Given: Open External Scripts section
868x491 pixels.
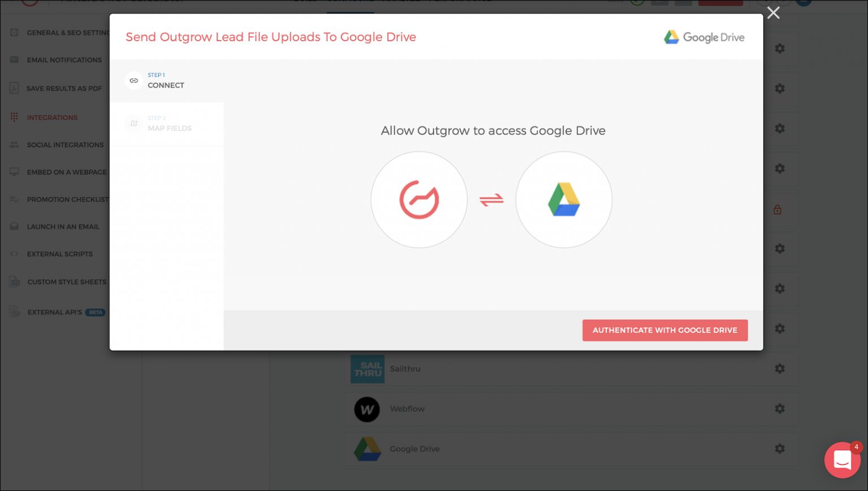Looking at the screenshot, I should click(59, 254).
